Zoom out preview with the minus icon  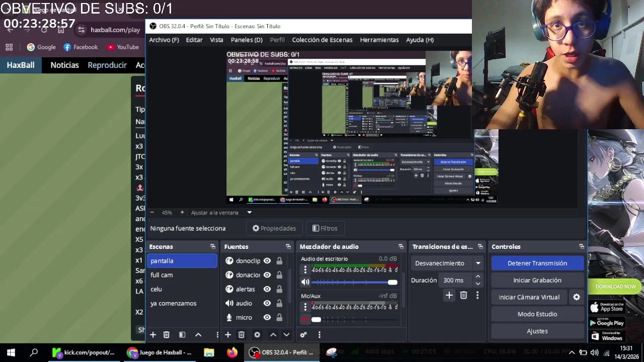(x=152, y=213)
